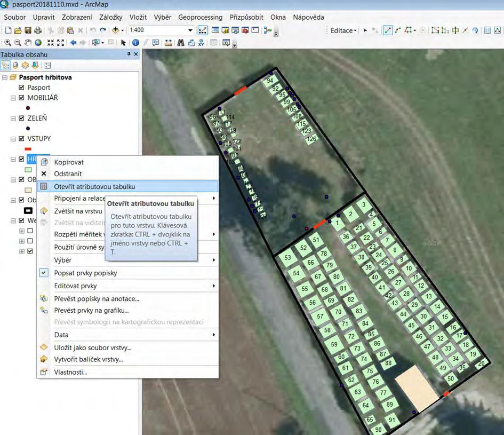The image size is (504, 435).
Task: Choose Vlastnosti... from context menu
Action: (127, 372)
